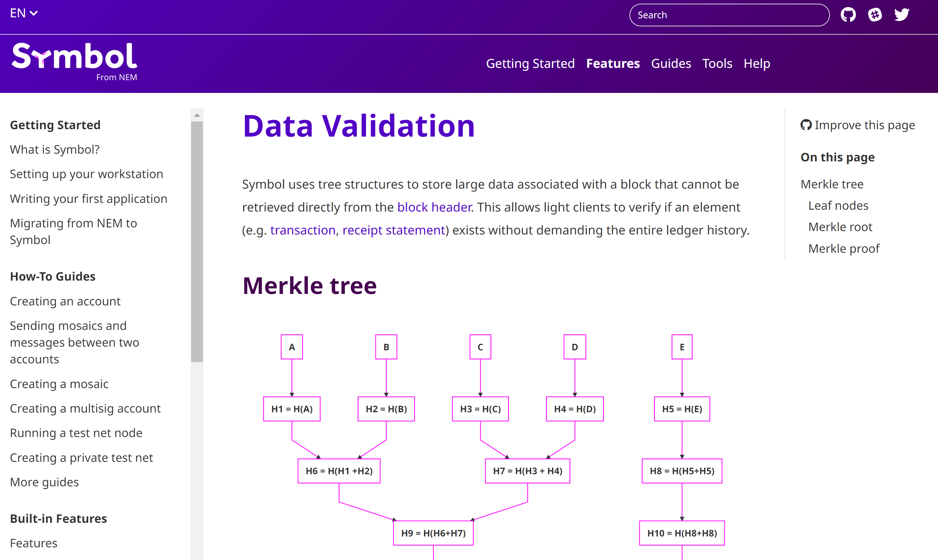Viewport: 938px width, 560px height.
Task: Open Setting up your workstation page
Action: click(x=86, y=174)
